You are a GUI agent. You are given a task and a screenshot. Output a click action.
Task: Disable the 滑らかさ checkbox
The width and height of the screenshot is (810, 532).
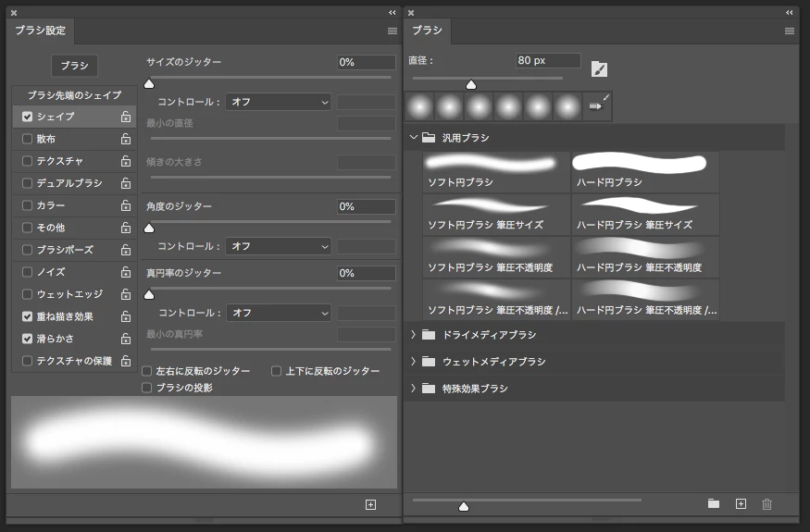28,339
